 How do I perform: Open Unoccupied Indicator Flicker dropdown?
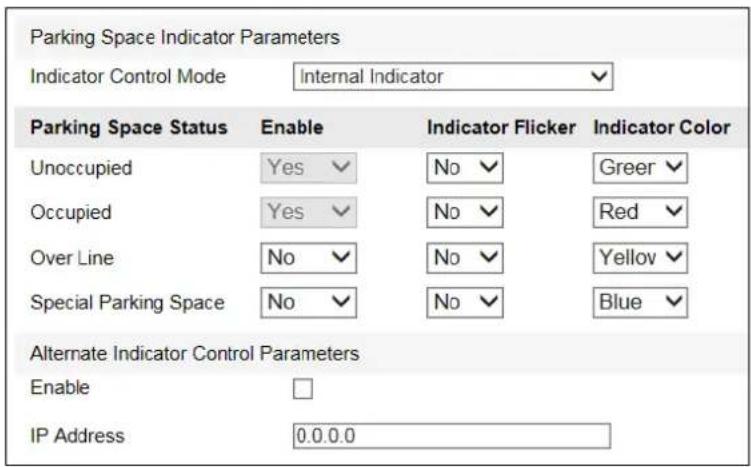click(465, 168)
